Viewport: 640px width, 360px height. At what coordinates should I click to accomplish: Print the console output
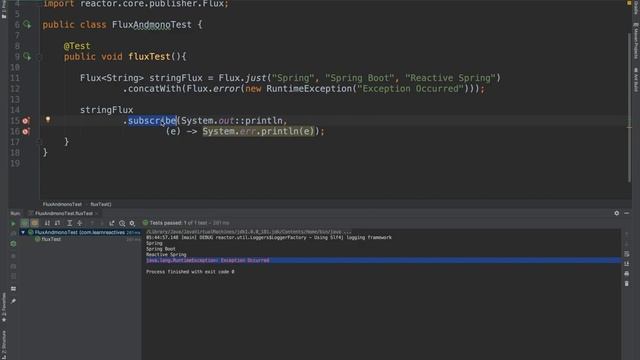[627, 273]
